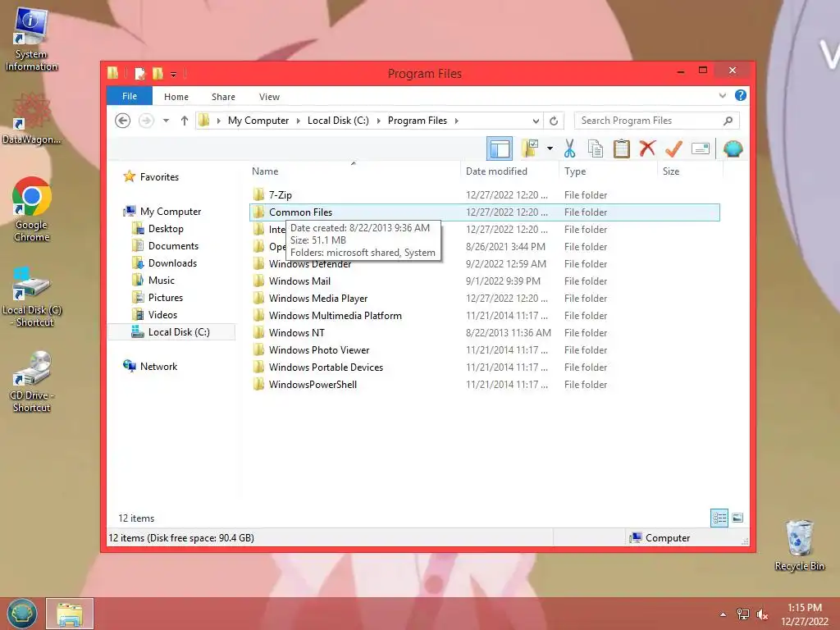This screenshot has width=840, height=630.
Task: Switch to large icons view in status bar
Action: click(x=737, y=518)
